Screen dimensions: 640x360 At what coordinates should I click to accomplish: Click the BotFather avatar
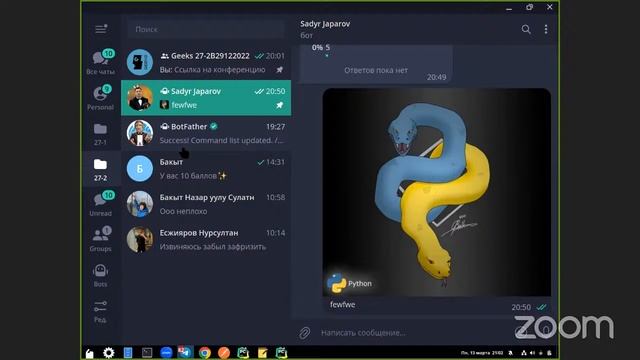click(x=140, y=133)
